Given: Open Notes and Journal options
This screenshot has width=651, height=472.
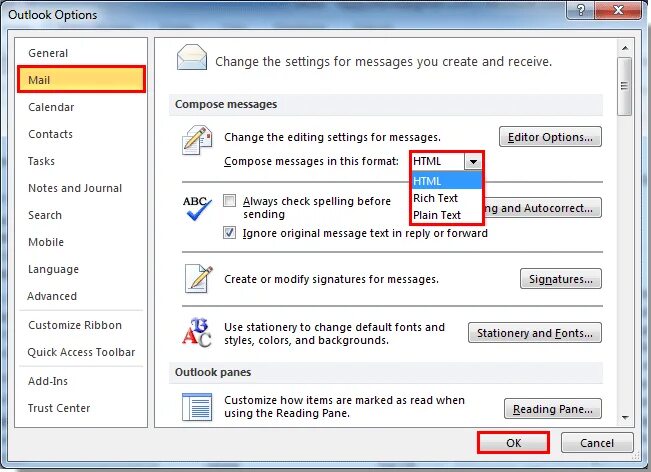Looking at the screenshot, I should (x=81, y=188).
